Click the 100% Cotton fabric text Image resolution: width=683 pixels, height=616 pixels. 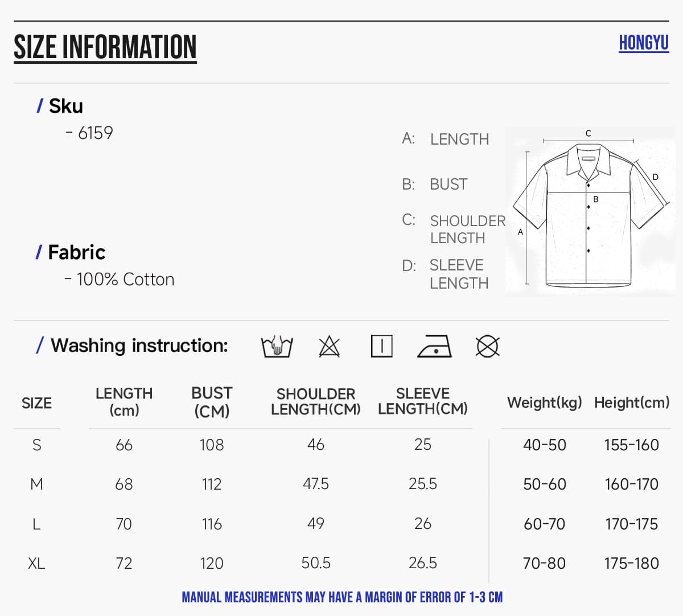[120, 280]
